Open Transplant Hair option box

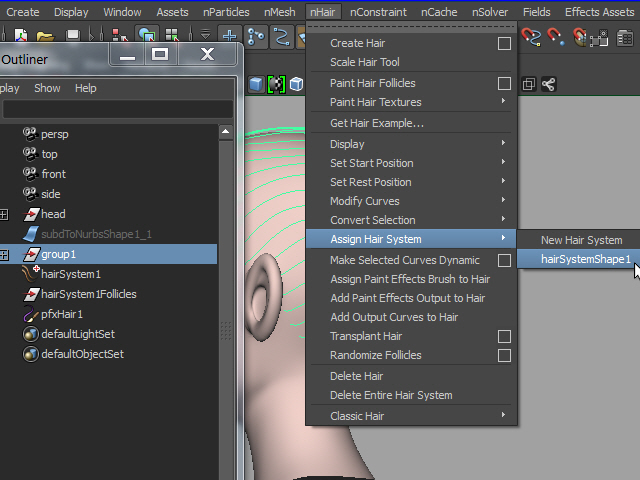point(504,336)
